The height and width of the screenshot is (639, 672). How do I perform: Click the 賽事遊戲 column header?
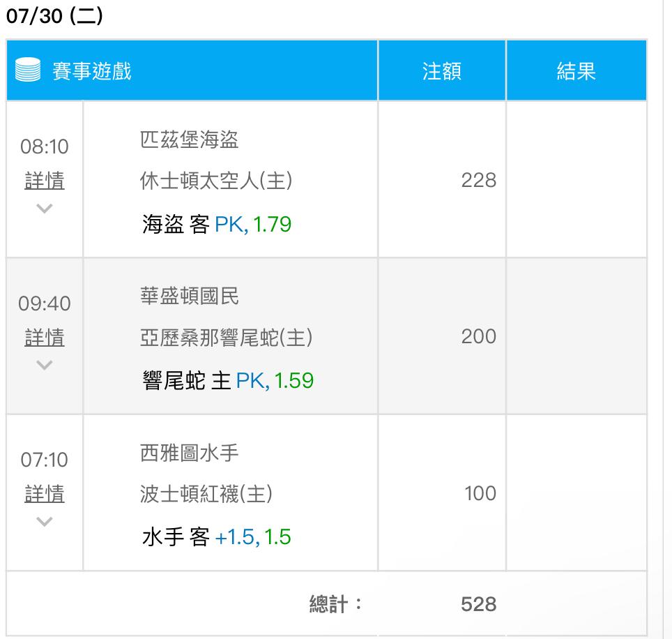point(92,70)
